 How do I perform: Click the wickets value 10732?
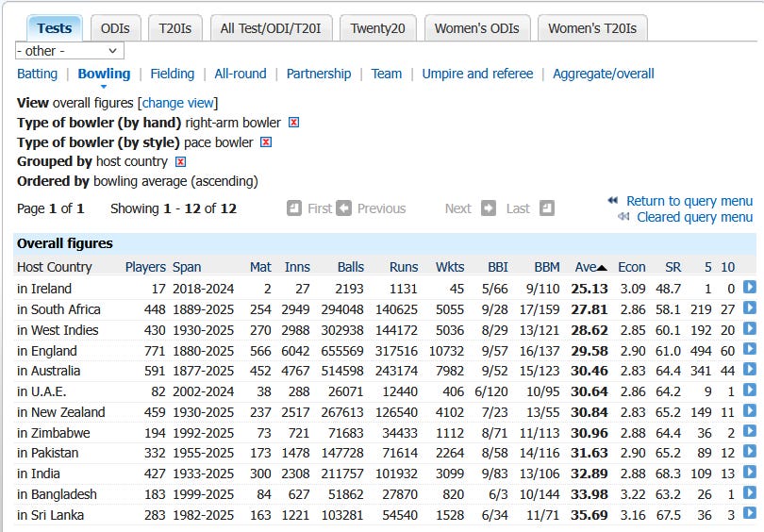click(x=446, y=351)
